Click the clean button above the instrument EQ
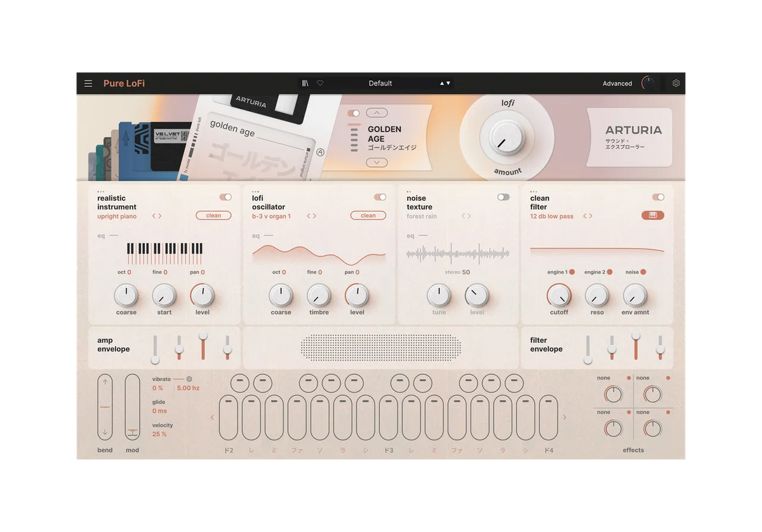Screen dimensions: 762x532 tap(213, 215)
